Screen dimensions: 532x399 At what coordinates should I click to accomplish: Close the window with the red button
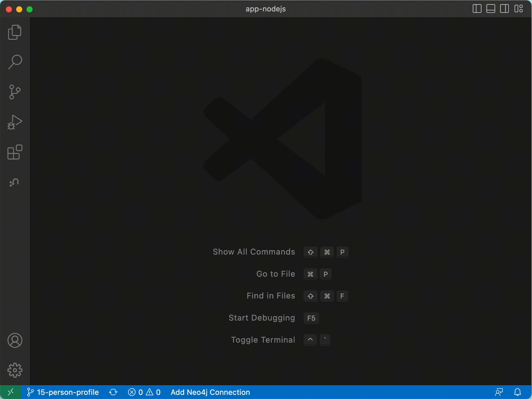point(9,9)
